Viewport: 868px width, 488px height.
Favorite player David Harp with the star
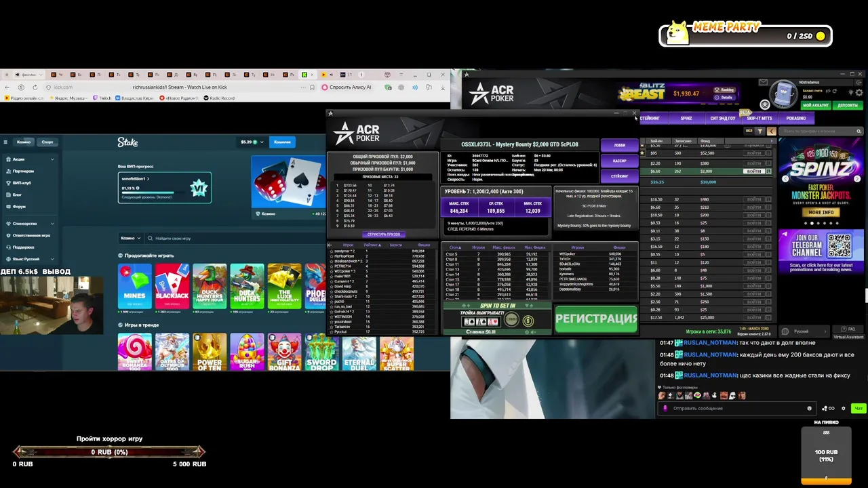point(331,287)
